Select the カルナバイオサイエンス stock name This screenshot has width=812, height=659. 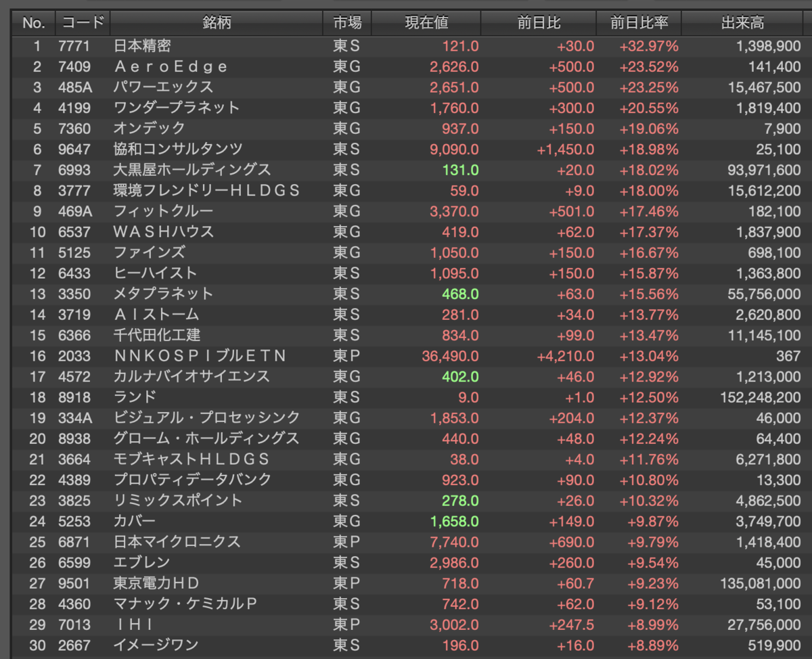(x=191, y=376)
